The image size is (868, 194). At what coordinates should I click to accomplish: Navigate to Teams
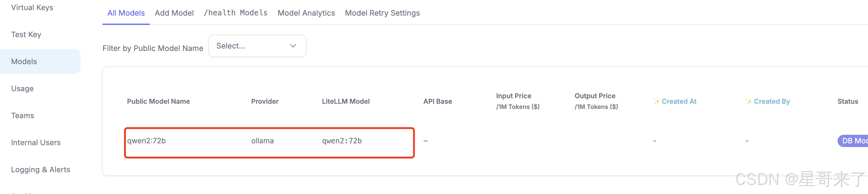point(22,115)
